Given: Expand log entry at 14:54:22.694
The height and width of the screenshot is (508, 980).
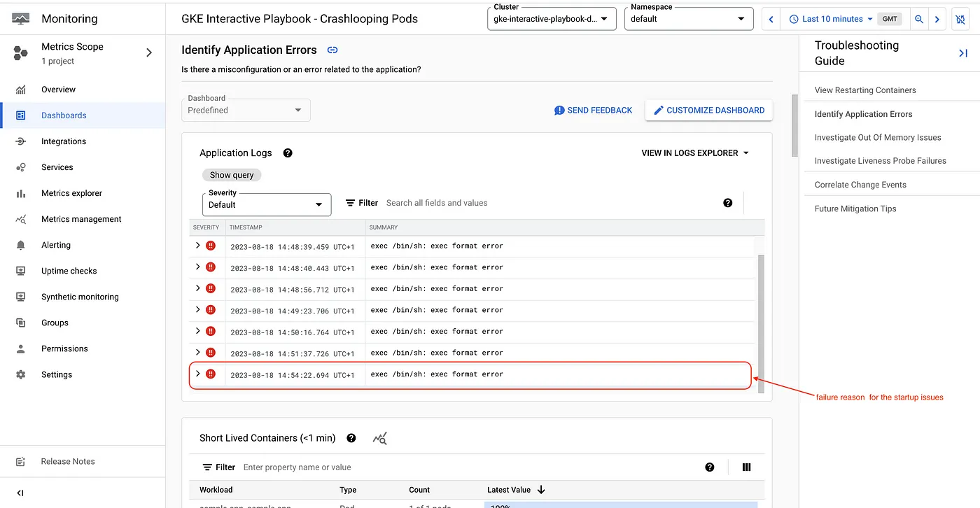Looking at the screenshot, I should pyautogui.click(x=197, y=374).
